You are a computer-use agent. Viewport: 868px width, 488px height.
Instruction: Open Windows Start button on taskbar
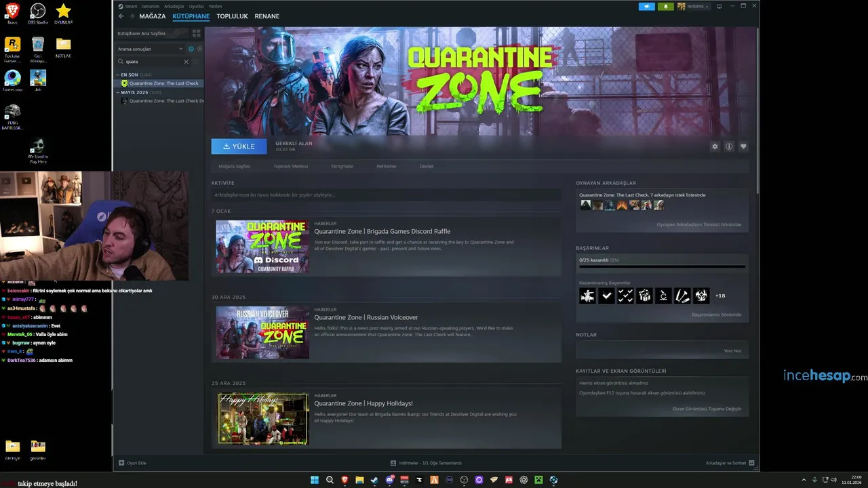point(315,480)
